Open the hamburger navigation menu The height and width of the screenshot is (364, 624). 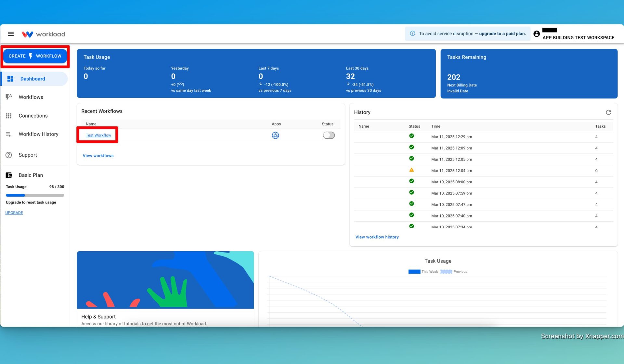(x=11, y=33)
